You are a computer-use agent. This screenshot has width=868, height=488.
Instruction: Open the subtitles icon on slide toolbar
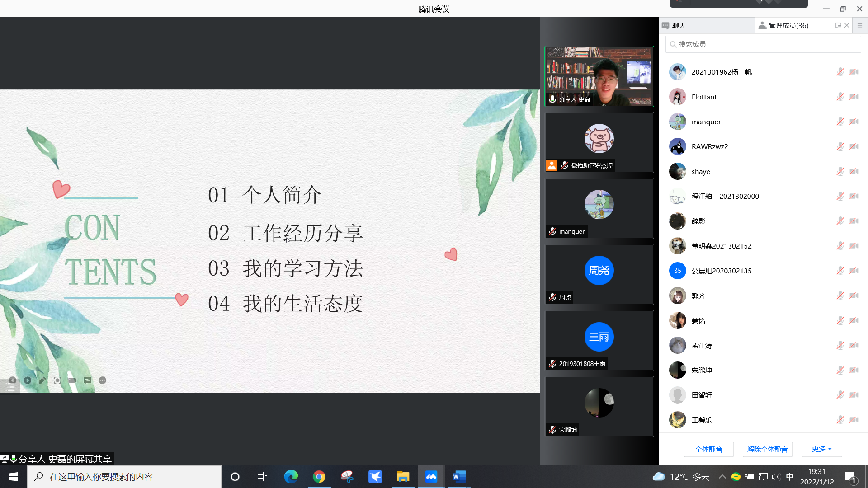(87, 380)
